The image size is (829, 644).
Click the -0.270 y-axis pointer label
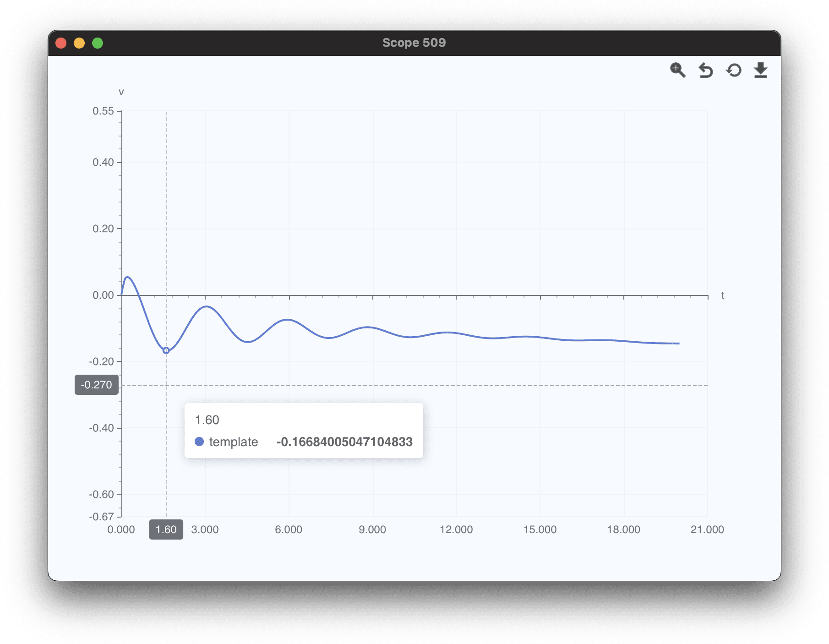pyautogui.click(x=96, y=385)
